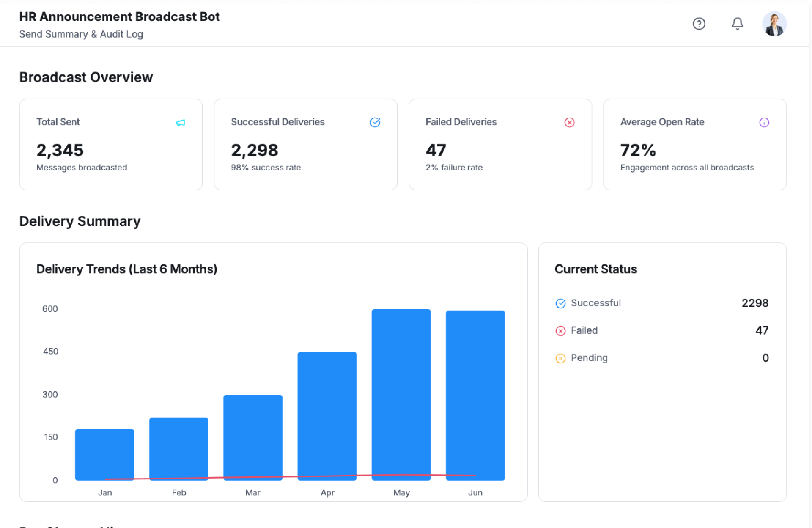This screenshot has height=528, width=812.
Task: Click the info icon on Average Open Rate
Action: (x=764, y=123)
